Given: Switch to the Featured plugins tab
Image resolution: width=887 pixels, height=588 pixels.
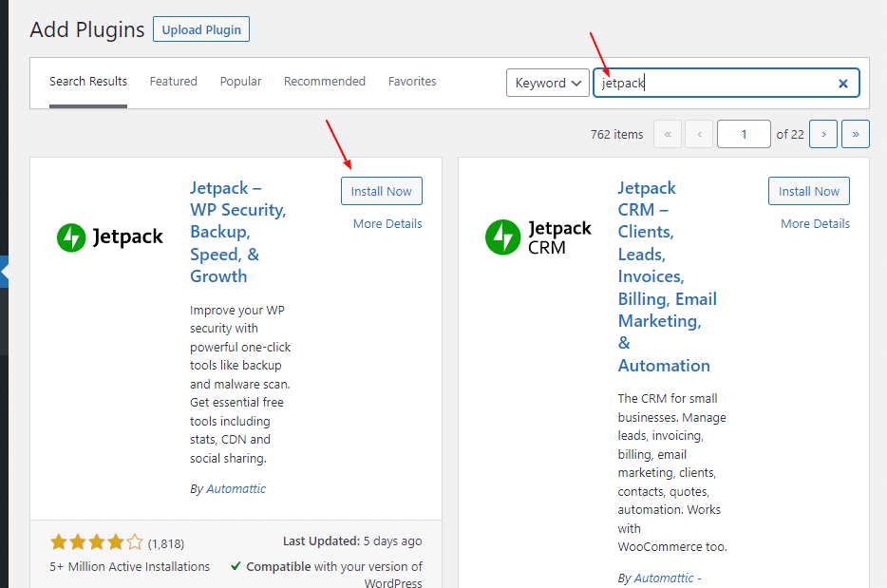Looking at the screenshot, I should tap(173, 82).
